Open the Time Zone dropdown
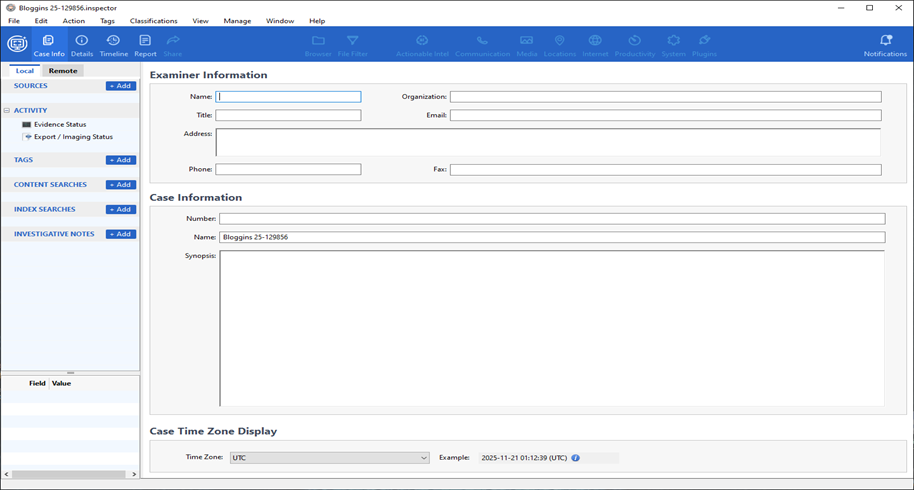This screenshot has width=914, height=490. pyautogui.click(x=329, y=458)
